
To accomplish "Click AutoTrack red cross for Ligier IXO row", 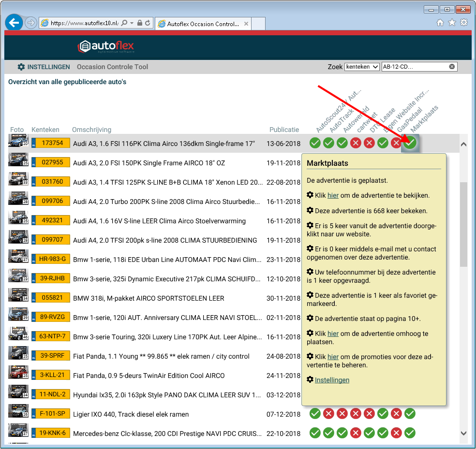I will coord(328,414).
